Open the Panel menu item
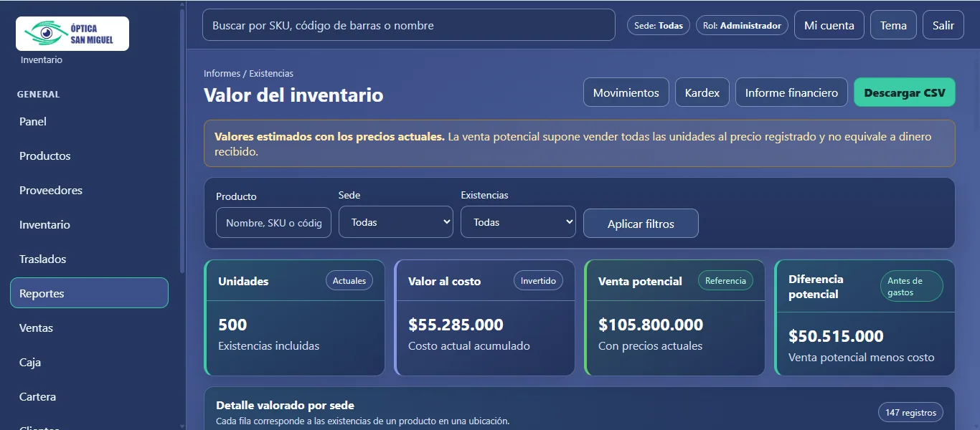980x430 pixels. click(89, 122)
